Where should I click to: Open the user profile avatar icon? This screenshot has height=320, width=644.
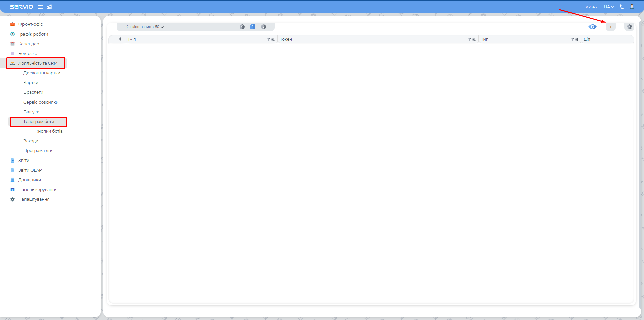pos(632,7)
